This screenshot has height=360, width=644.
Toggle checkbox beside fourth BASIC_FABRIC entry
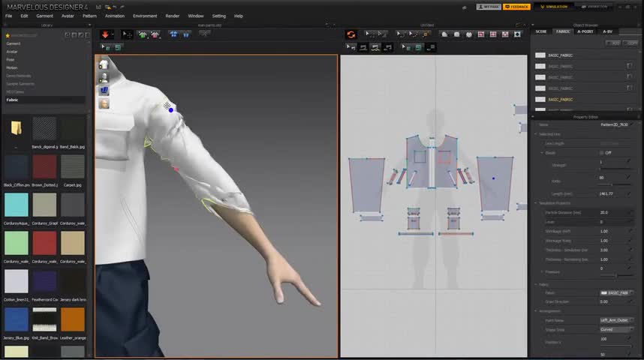coord(629,88)
